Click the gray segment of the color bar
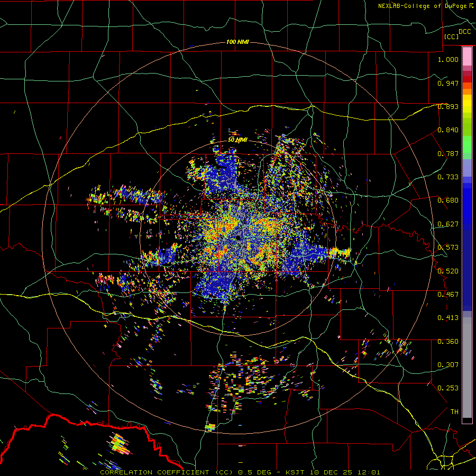 click(x=467, y=368)
